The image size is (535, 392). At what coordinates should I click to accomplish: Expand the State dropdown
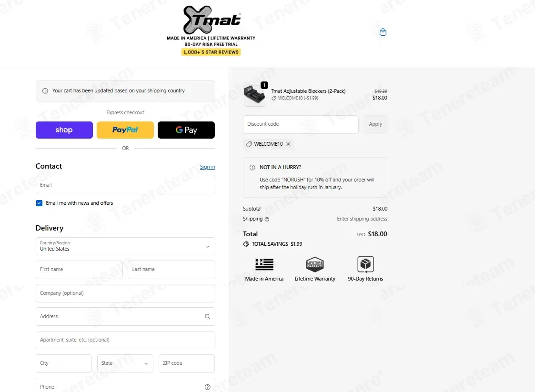pyautogui.click(x=125, y=363)
